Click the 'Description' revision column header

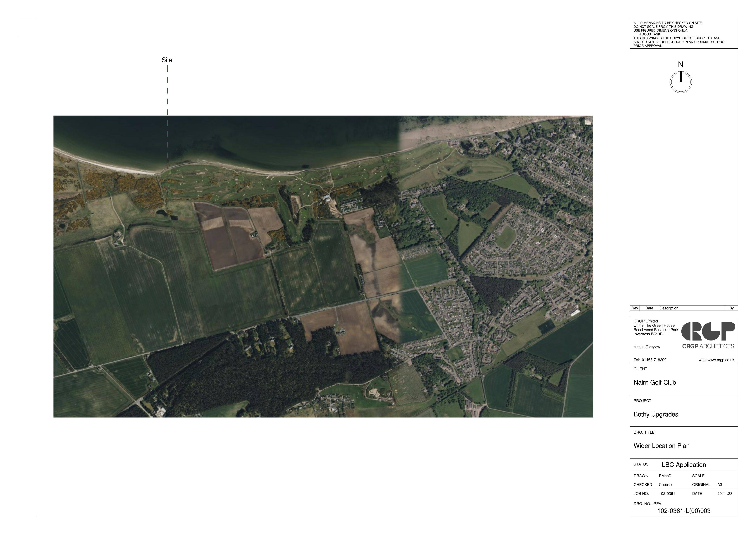(x=669, y=308)
